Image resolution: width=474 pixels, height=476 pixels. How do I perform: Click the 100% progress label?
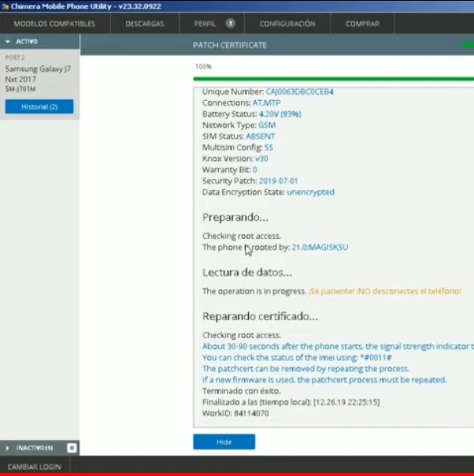point(203,67)
